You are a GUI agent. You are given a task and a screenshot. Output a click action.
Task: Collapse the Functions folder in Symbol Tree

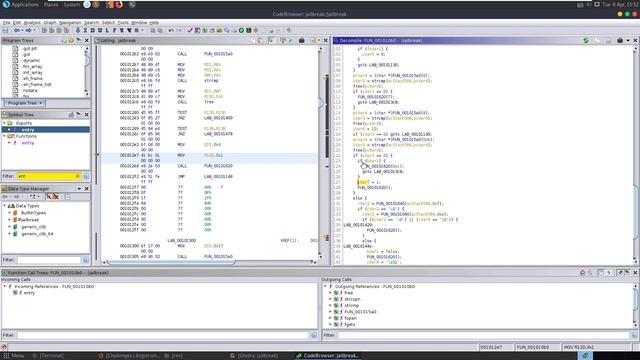point(4,136)
